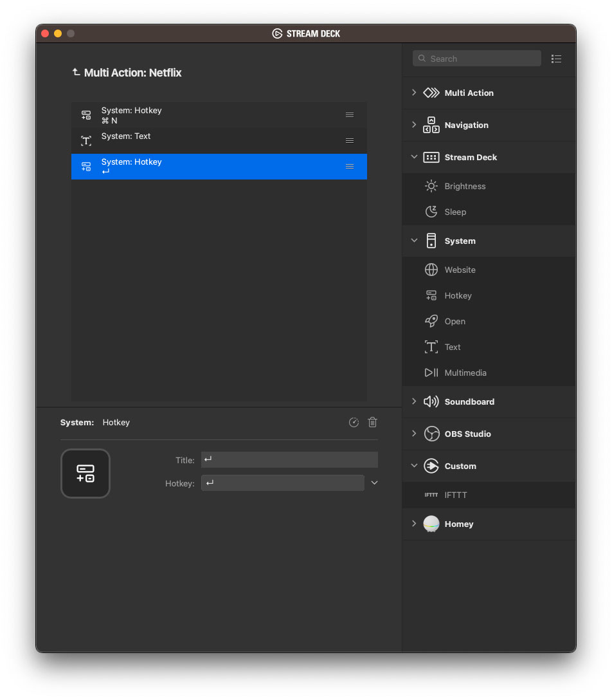Click the OBS Studio logo icon

[431, 434]
